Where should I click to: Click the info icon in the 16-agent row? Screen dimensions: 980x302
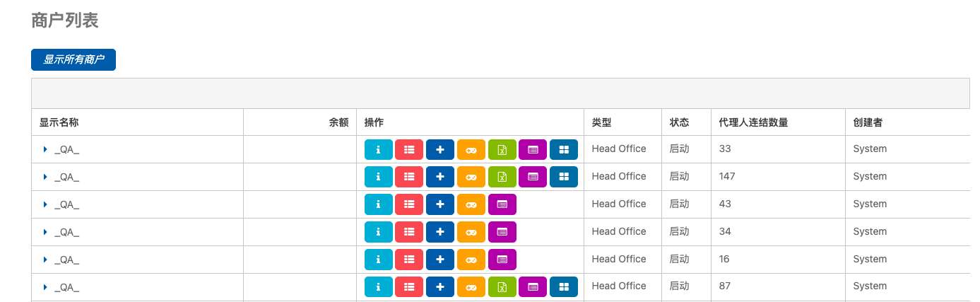tap(378, 260)
